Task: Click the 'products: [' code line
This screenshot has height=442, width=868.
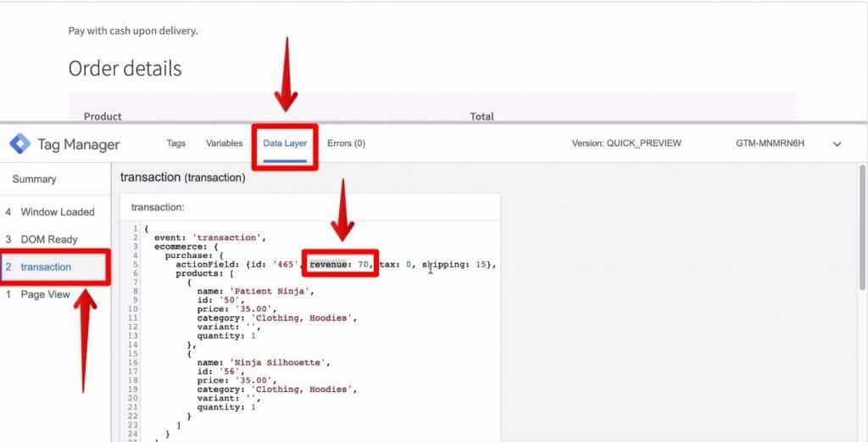Action: click(205, 273)
